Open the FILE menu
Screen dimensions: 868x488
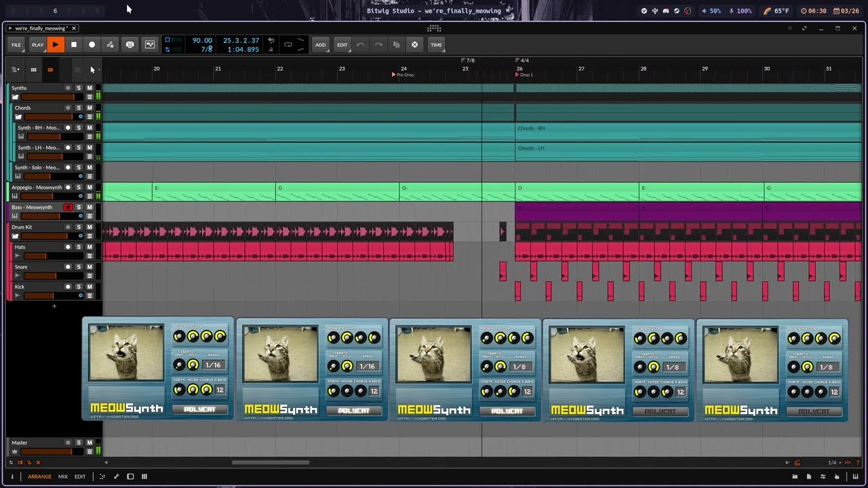(16, 45)
